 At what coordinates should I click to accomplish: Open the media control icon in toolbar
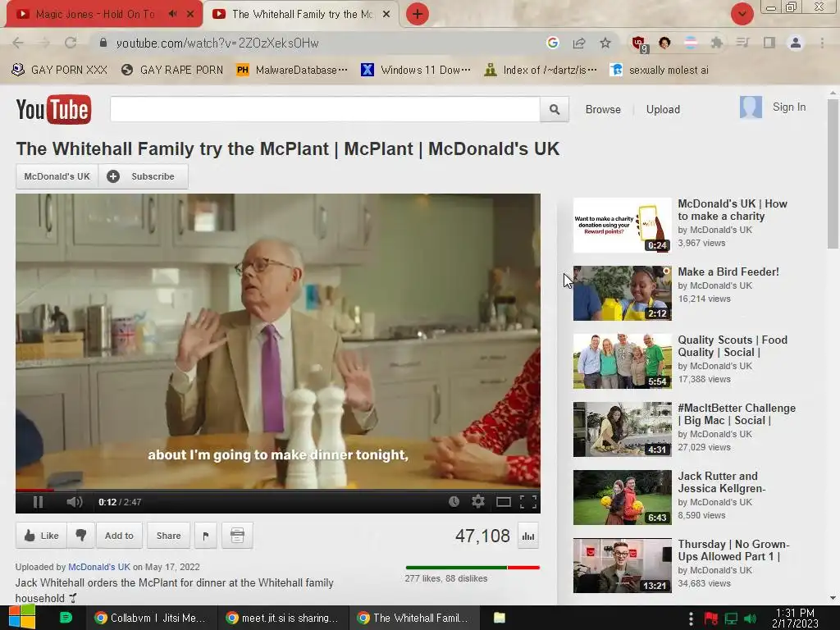(x=742, y=43)
